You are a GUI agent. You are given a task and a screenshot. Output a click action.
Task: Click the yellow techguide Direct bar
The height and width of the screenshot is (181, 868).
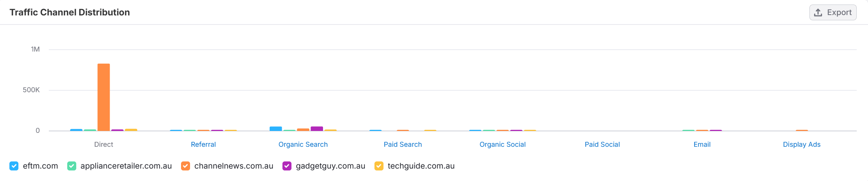[131, 130]
